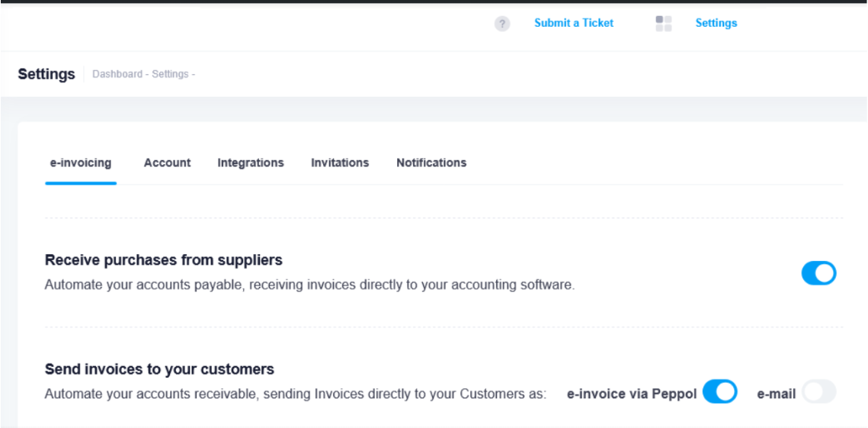Switch to the Invitations tab
Viewport: 868px width, 428px height.
click(x=340, y=163)
